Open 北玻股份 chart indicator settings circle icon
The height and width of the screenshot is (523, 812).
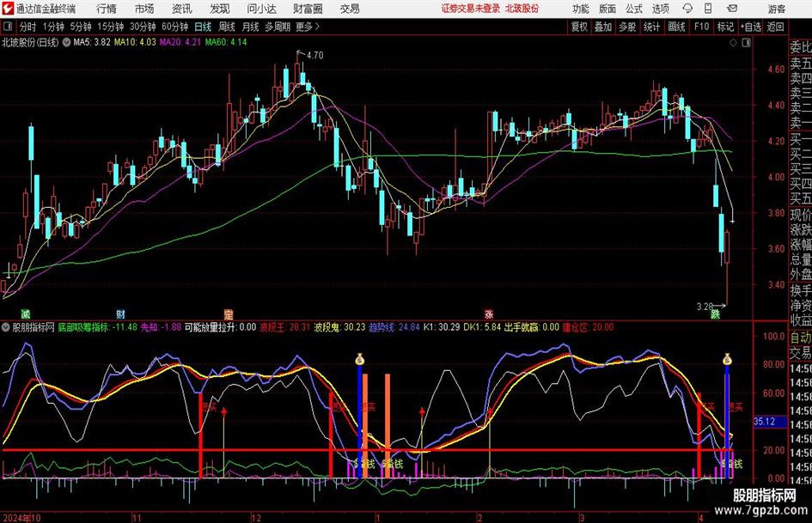[66, 42]
